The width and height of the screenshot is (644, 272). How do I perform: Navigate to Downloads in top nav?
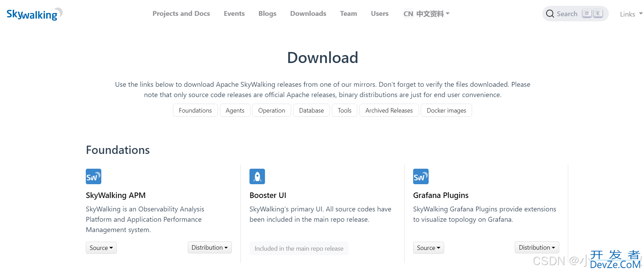(308, 13)
